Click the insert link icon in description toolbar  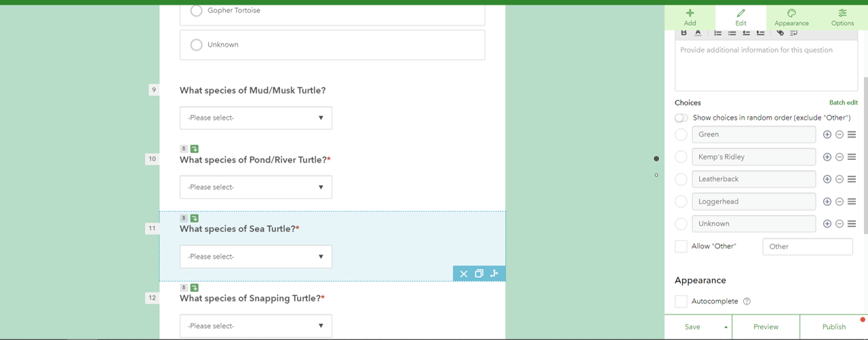pyautogui.click(x=780, y=33)
